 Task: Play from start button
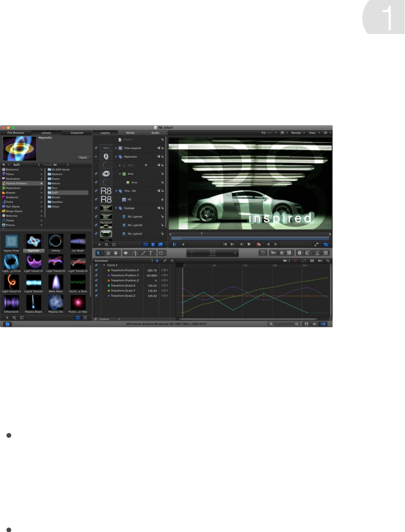coord(242,244)
